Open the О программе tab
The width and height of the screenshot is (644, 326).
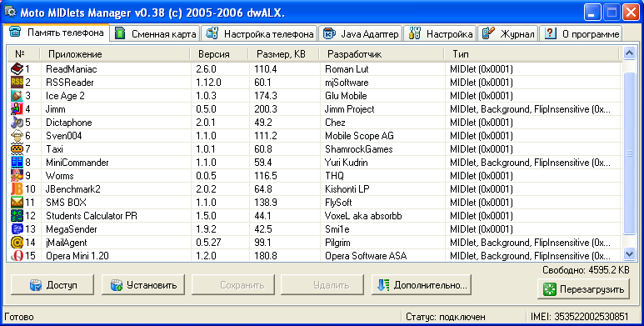tap(581, 33)
